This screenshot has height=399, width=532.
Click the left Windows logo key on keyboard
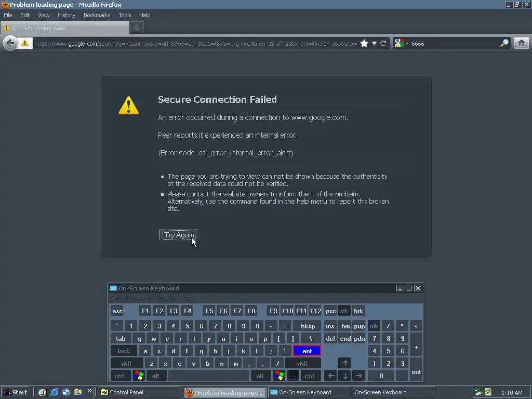[x=139, y=376]
